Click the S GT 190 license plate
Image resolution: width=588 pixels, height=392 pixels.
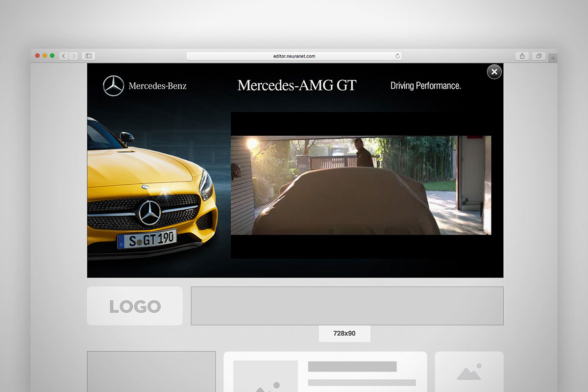(x=147, y=239)
